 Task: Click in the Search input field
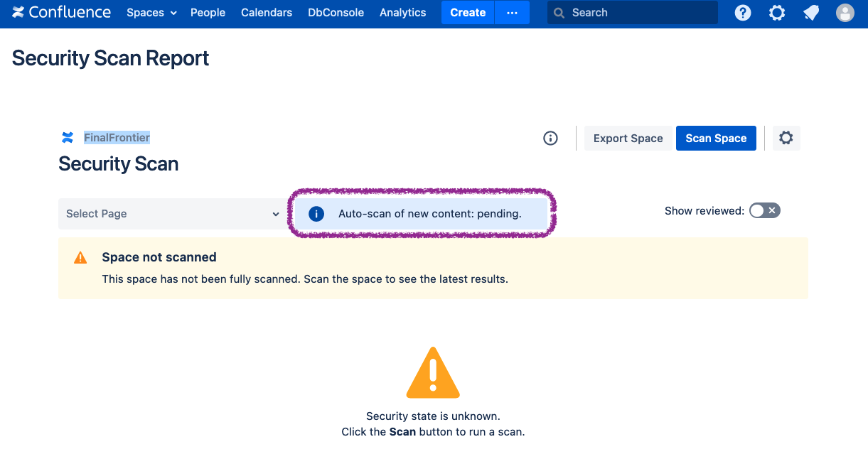pos(640,13)
